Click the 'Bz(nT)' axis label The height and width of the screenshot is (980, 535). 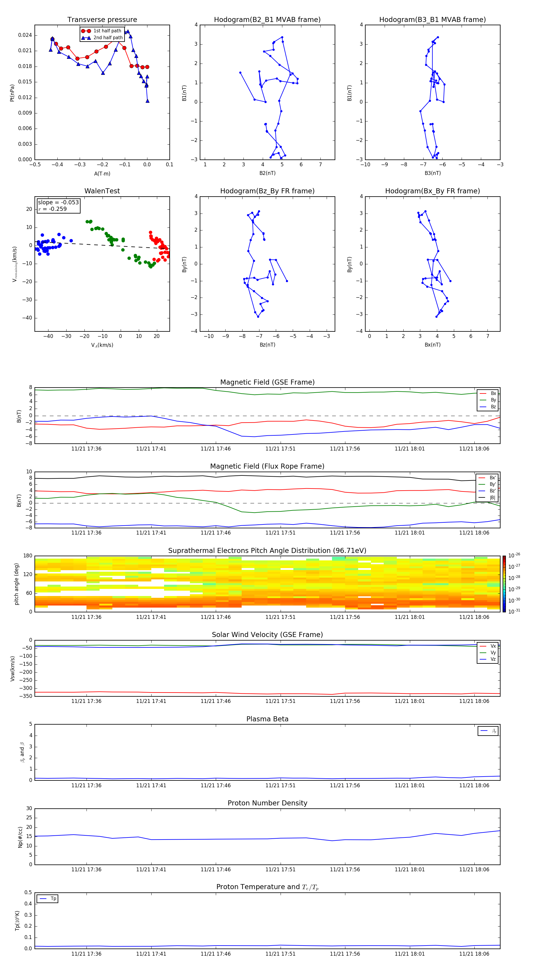[267, 345]
